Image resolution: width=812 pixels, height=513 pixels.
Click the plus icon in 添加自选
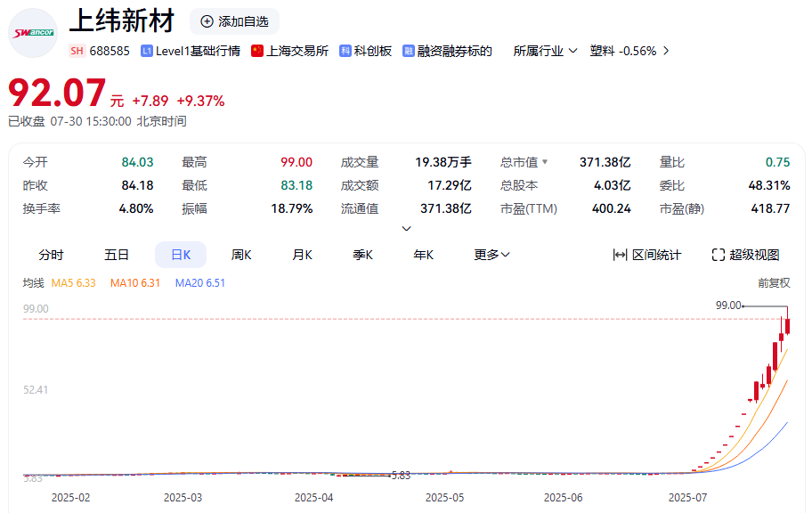(207, 21)
